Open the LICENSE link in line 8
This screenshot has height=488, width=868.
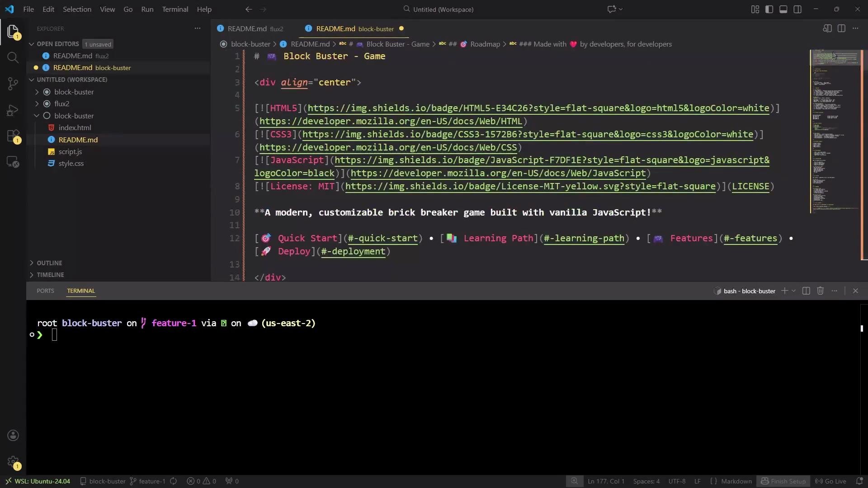pos(750,186)
